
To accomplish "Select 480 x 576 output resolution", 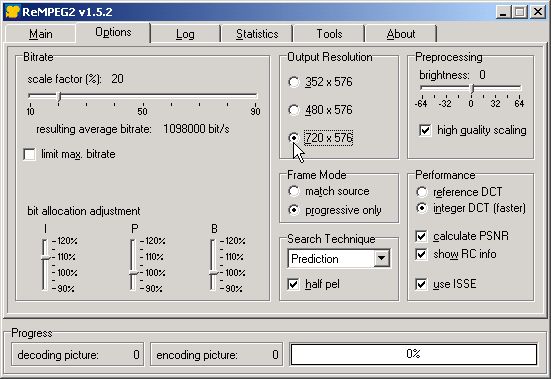I will pyautogui.click(x=294, y=110).
